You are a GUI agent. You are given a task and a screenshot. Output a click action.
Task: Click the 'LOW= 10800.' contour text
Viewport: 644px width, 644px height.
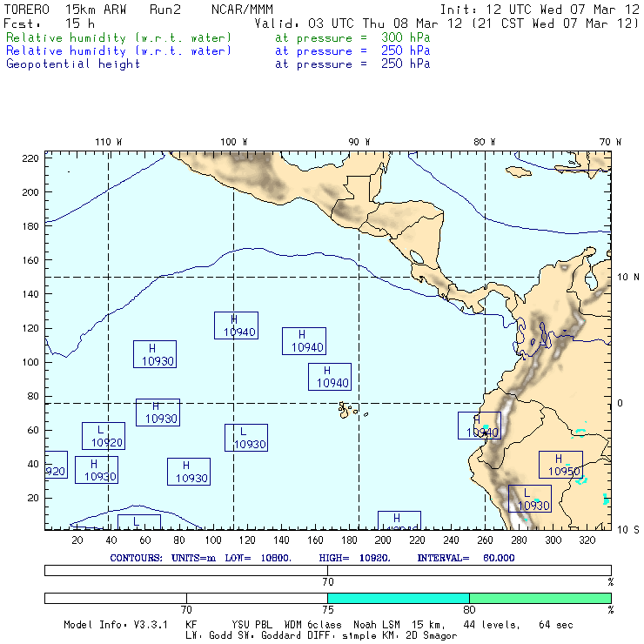coord(258,558)
